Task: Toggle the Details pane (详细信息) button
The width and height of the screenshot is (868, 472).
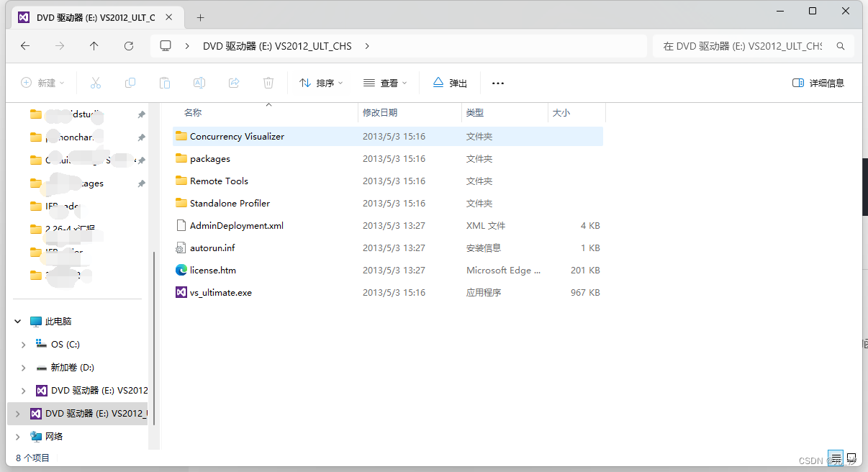Action: [818, 83]
